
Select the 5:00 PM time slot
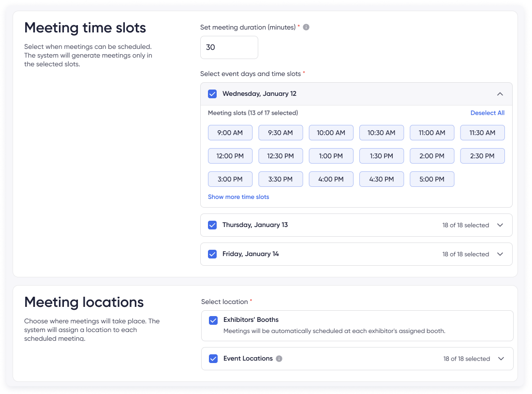[432, 179]
